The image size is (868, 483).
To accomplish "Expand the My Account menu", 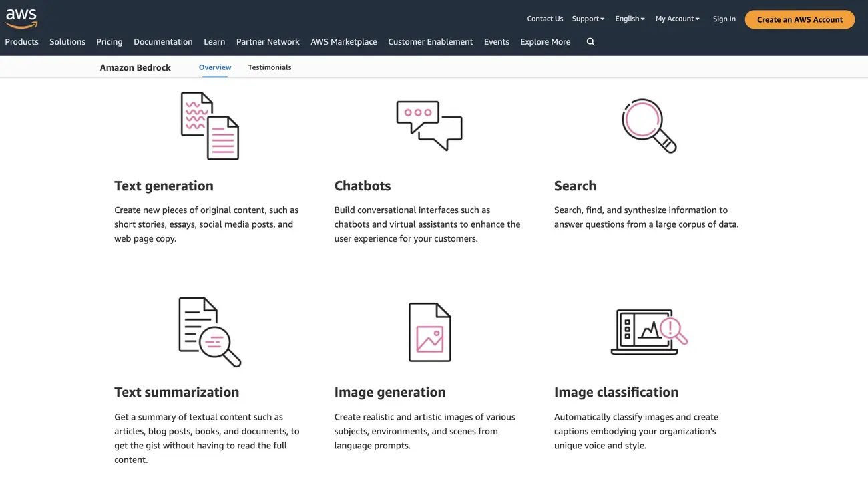I will (678, 19).
